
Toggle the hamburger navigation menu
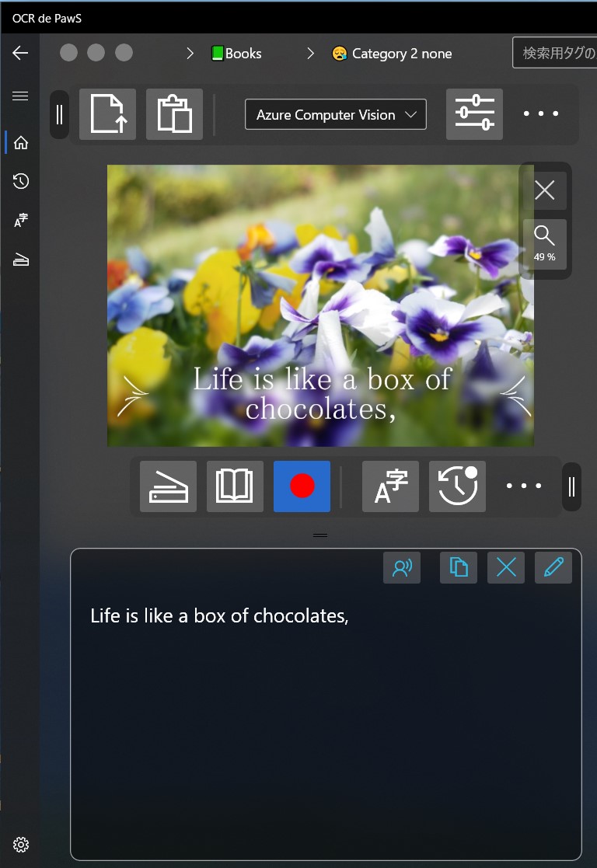20,96
